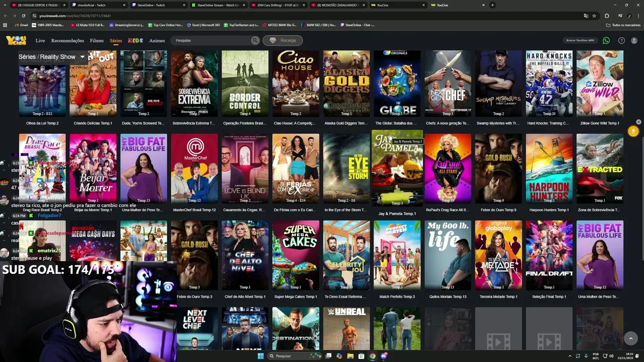Open the help question-mark icon

pos(621,40)
